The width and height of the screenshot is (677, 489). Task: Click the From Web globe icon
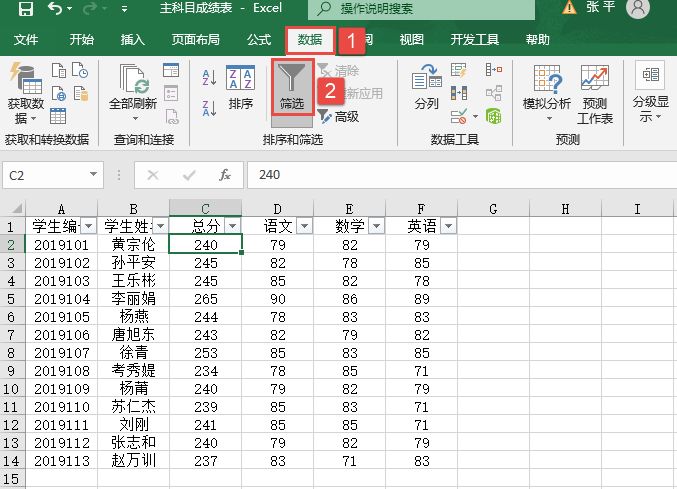tap(59, 93)
